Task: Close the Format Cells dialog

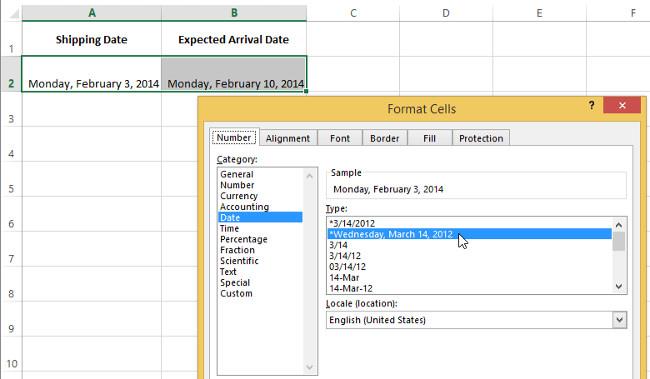Action: (x=622, y=105)
